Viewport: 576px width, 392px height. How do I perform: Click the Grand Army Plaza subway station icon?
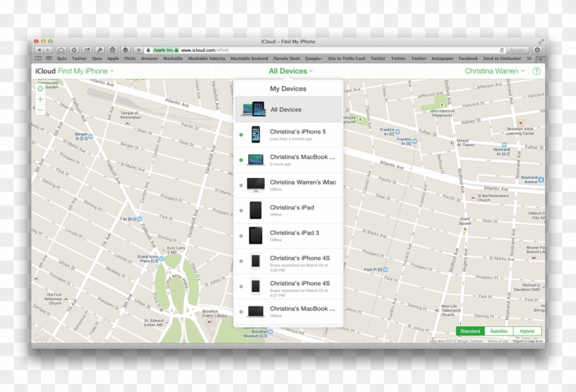click(161, 259)
